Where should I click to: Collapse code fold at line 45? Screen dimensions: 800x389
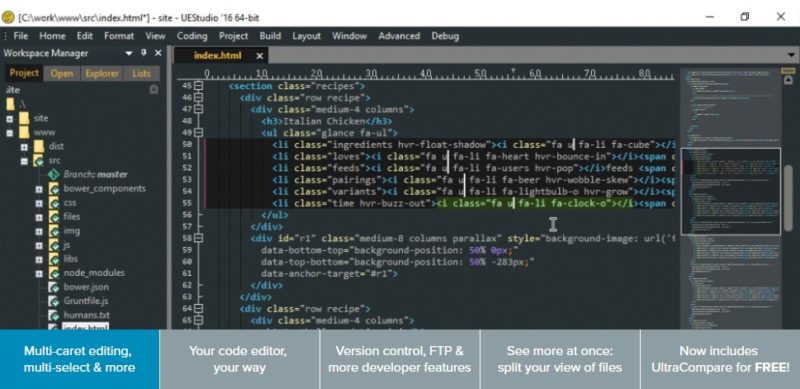pyautogui.click(x=198, y=86)
